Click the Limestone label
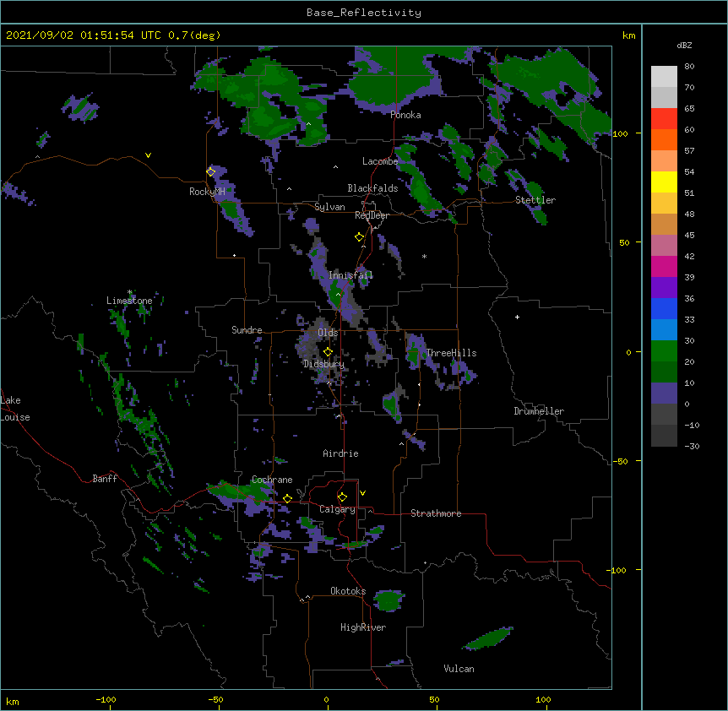 pyautogui.click(x=129, y=301)
